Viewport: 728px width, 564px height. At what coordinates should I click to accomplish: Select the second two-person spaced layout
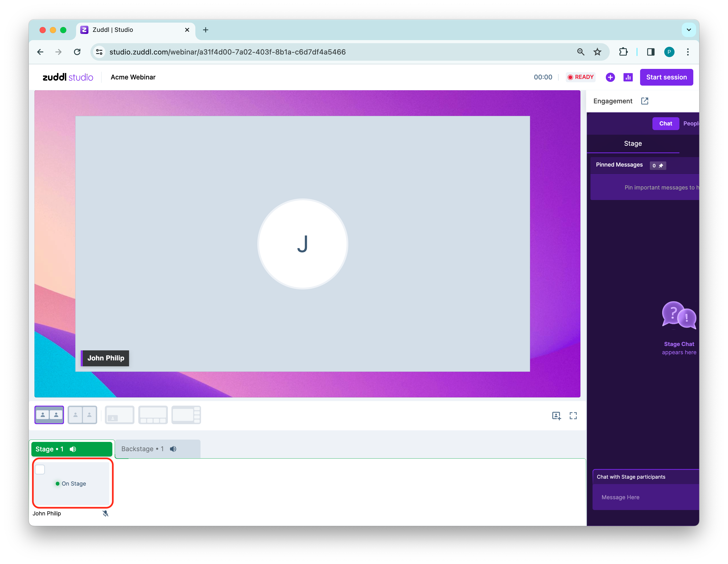coord(82,415)
